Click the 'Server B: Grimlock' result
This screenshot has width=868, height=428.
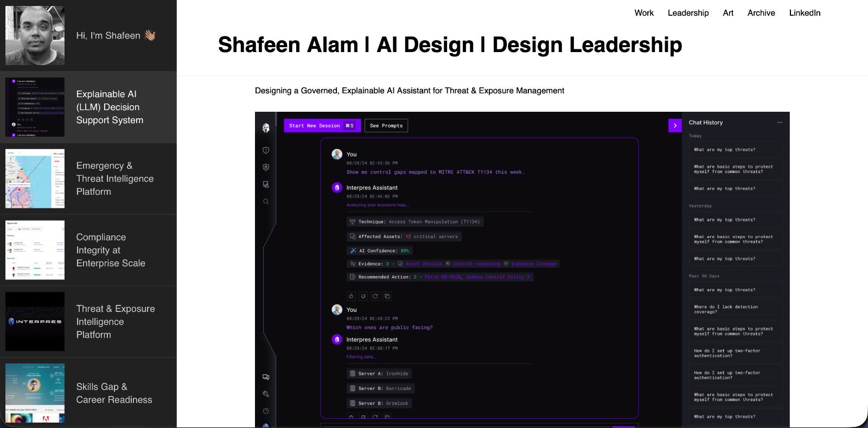[x=379, y=403]
